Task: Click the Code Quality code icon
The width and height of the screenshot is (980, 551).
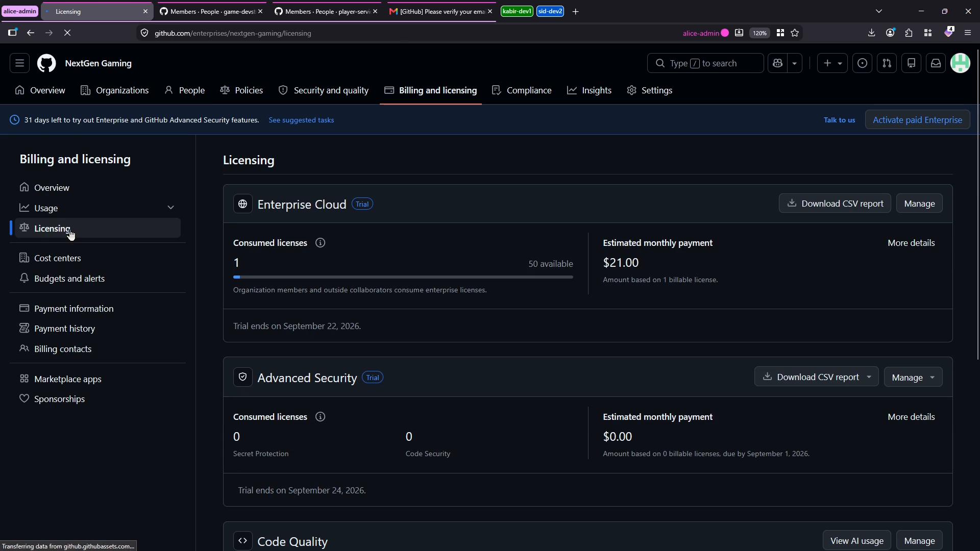Action: click(x=242, y=541)
